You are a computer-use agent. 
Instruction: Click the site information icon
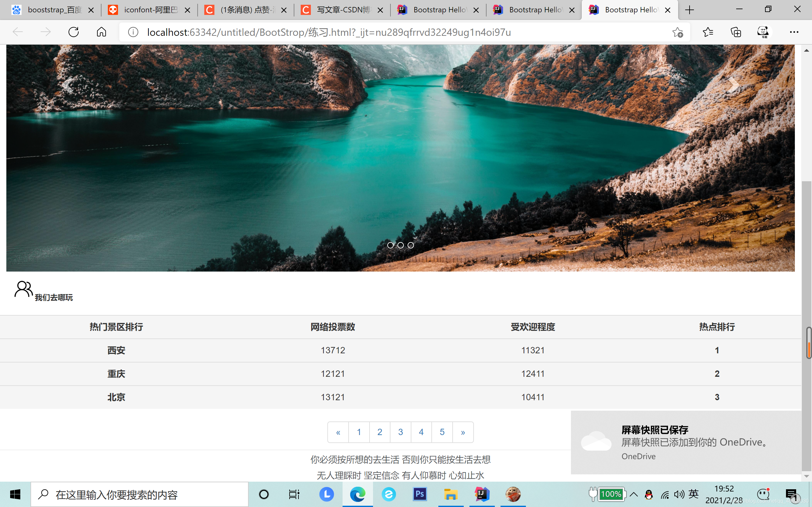[133, 32]
